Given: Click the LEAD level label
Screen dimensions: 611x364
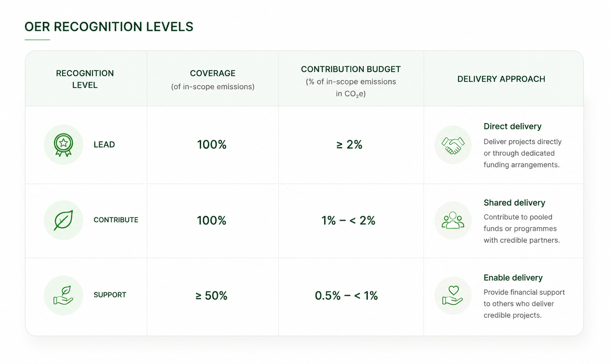Looking at the screenshot, I should point(104,145).
